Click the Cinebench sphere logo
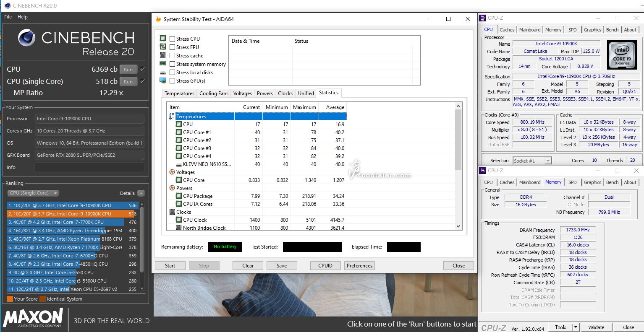This screenshot has width=644, height=332. [x=27, y=38]
